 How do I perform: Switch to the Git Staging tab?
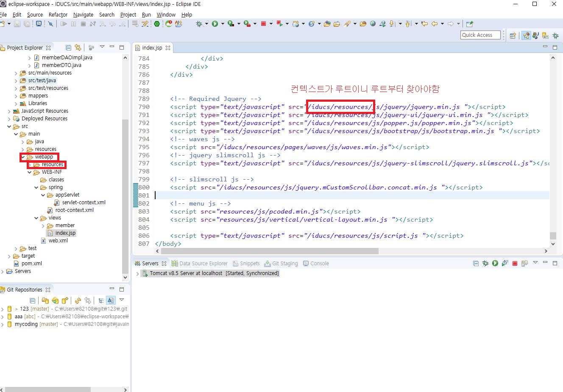[x=281, y=264]
